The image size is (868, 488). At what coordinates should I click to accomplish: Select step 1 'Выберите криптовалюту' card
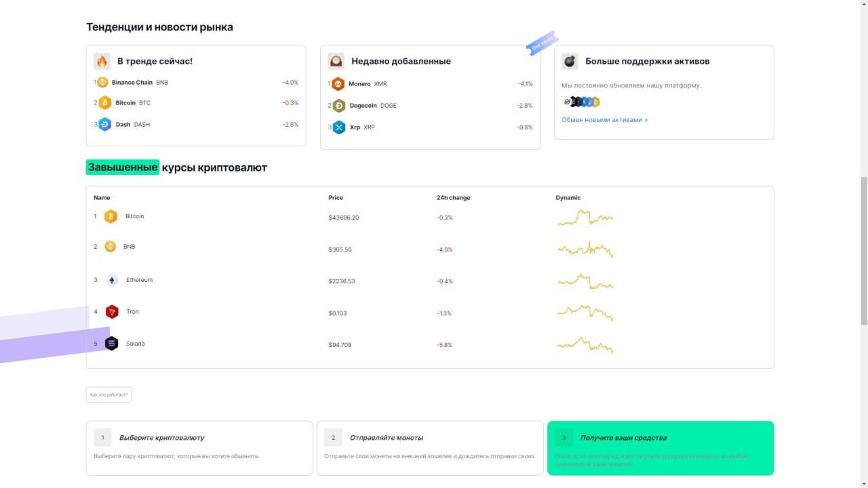199,448
